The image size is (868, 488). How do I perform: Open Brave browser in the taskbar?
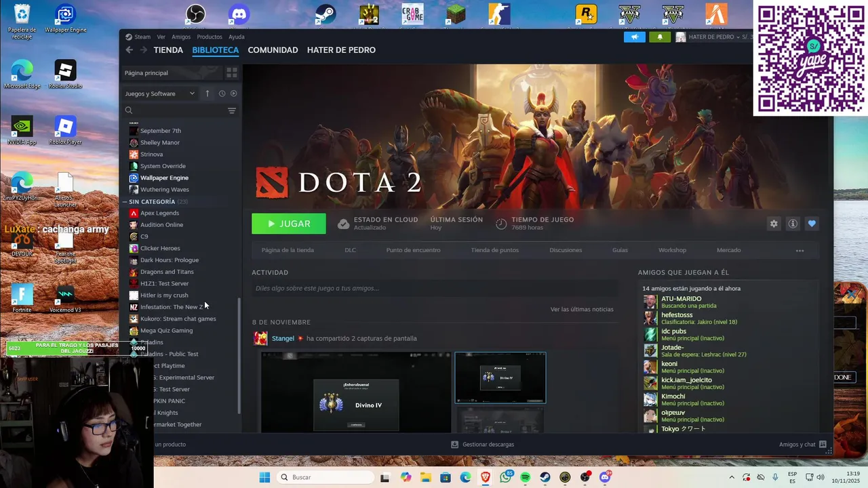coord(486,477)
